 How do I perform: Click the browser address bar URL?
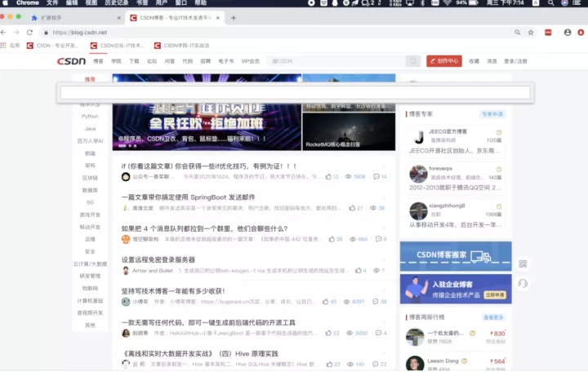pyautogui.click(x=80, y=33)
